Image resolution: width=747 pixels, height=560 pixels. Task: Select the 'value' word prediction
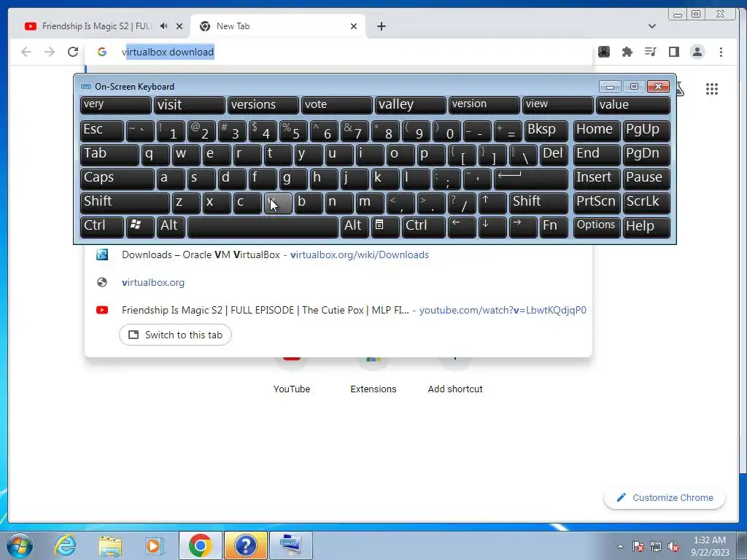pos(633,105)
